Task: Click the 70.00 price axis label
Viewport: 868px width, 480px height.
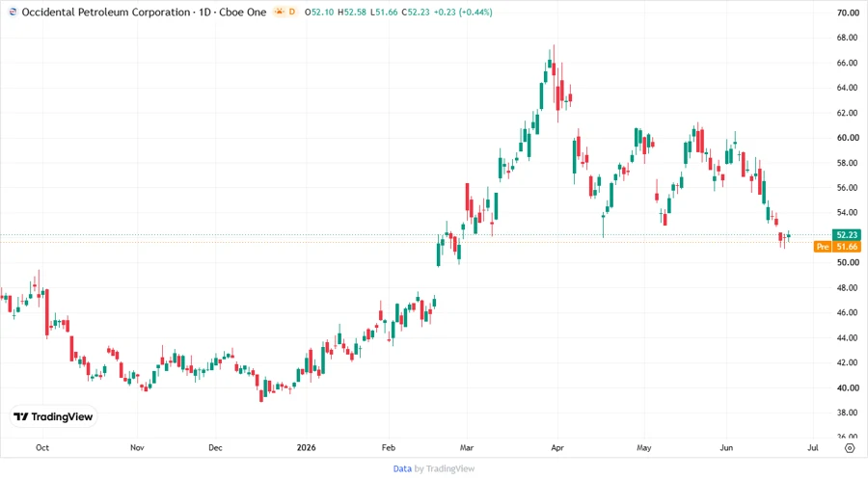Action: click(x=848, y=13)
